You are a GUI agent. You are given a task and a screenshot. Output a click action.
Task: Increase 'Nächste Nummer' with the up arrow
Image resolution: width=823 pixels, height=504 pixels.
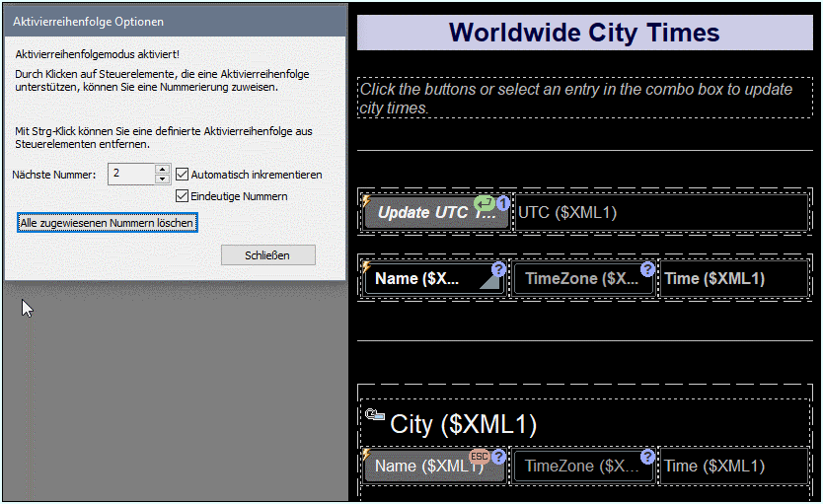click(163, 169)
